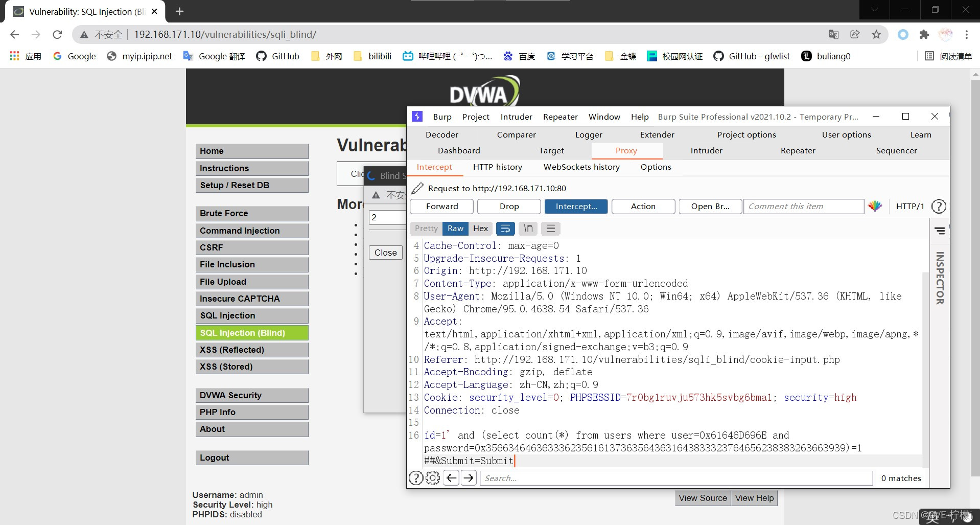This screenshot has height=525, width=980.
Task: Open the Repeater menu in menu bar
Action: 561,117
